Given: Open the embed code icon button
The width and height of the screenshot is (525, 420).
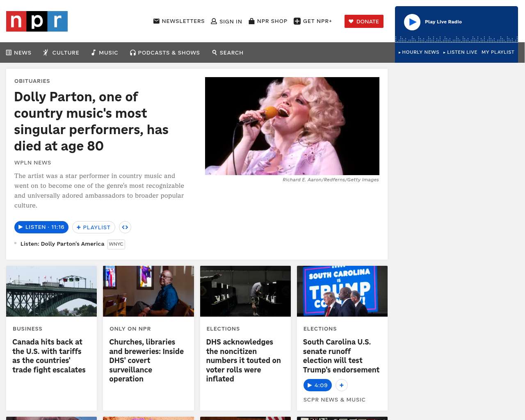Looking at the screenshot, I should (125, 227).
